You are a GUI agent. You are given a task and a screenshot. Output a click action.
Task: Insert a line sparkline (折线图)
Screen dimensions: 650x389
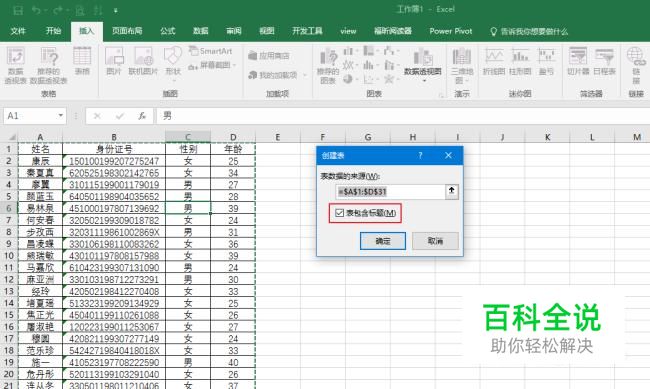pos(494,61)
